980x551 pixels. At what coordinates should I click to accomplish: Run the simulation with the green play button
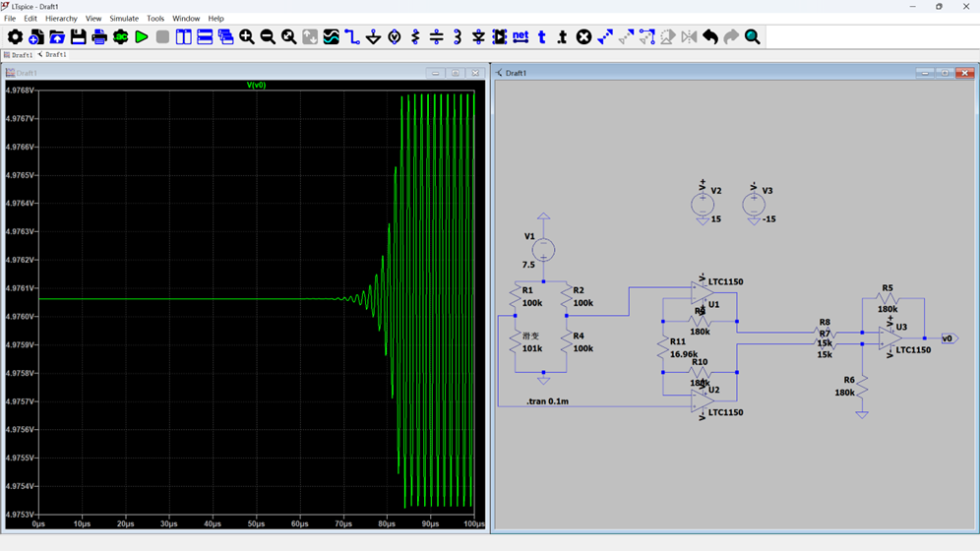[x=142, y=36]
